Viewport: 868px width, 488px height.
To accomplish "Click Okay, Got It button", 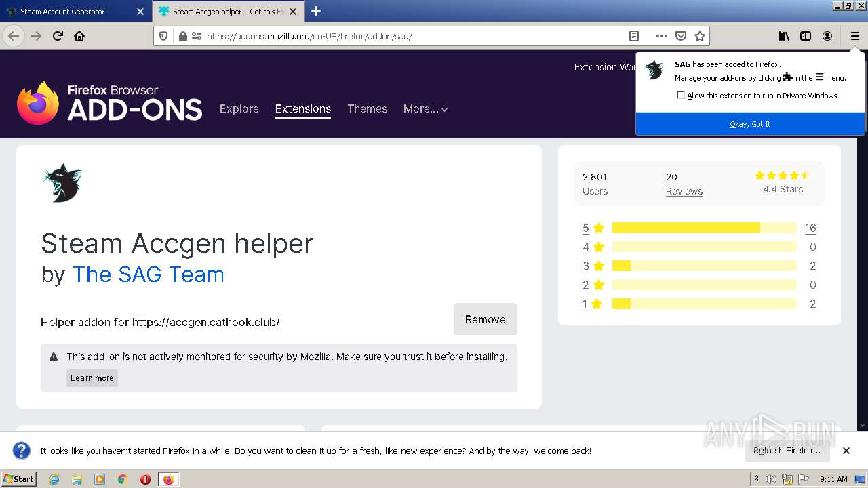I will coord(750,124).
